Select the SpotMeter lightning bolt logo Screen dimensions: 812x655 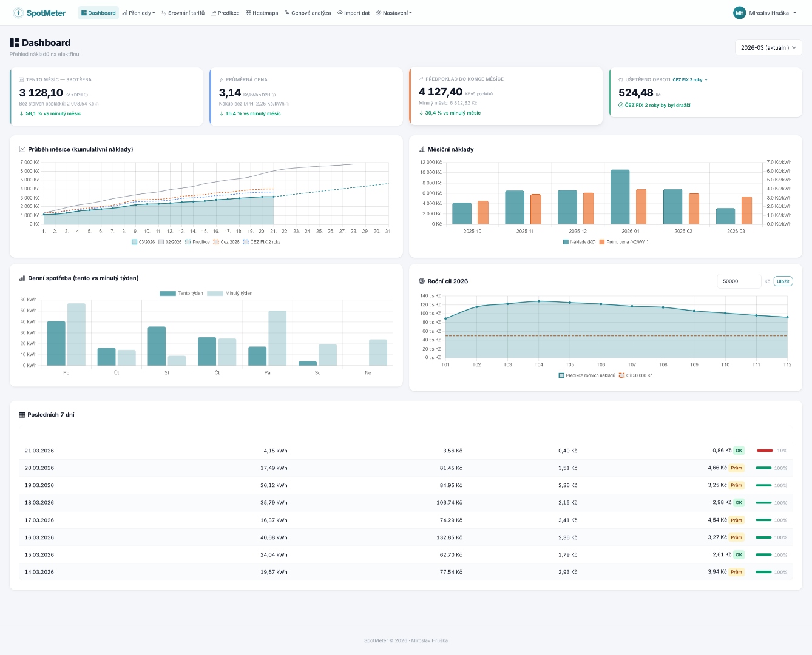[x=17, y=12]
